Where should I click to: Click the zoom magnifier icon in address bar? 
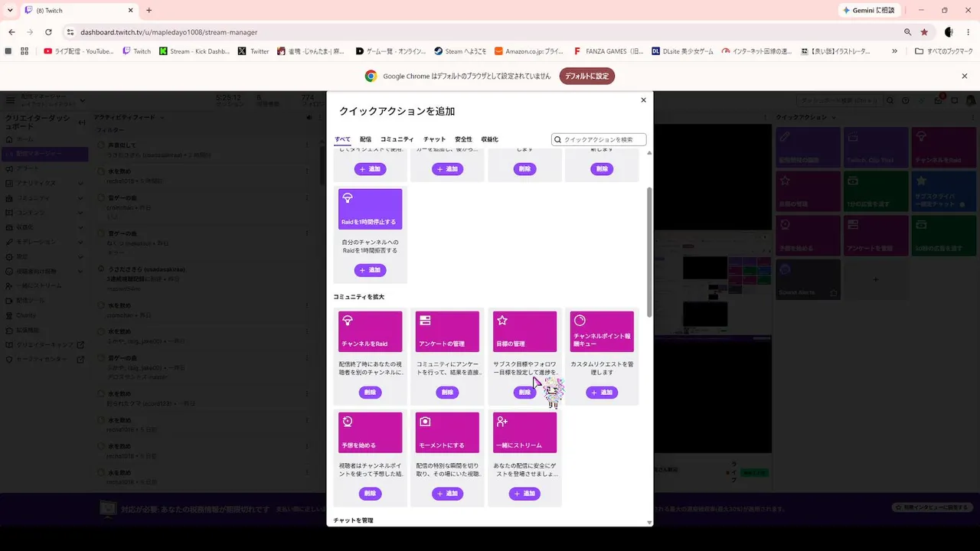(x=908, y=32)
